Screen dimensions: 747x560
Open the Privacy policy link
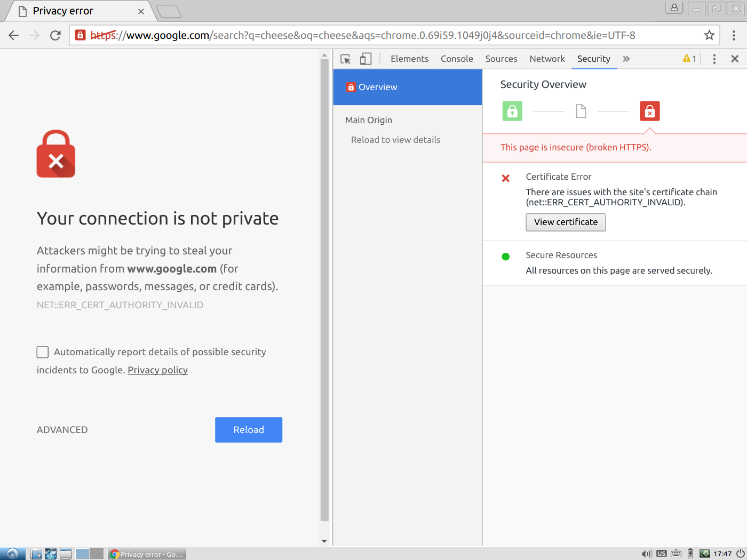pos(157,370)
